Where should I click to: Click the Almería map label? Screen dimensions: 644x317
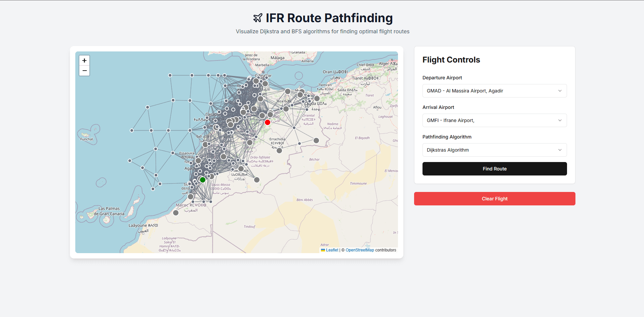pyautogui.click(x=307, y=61)
